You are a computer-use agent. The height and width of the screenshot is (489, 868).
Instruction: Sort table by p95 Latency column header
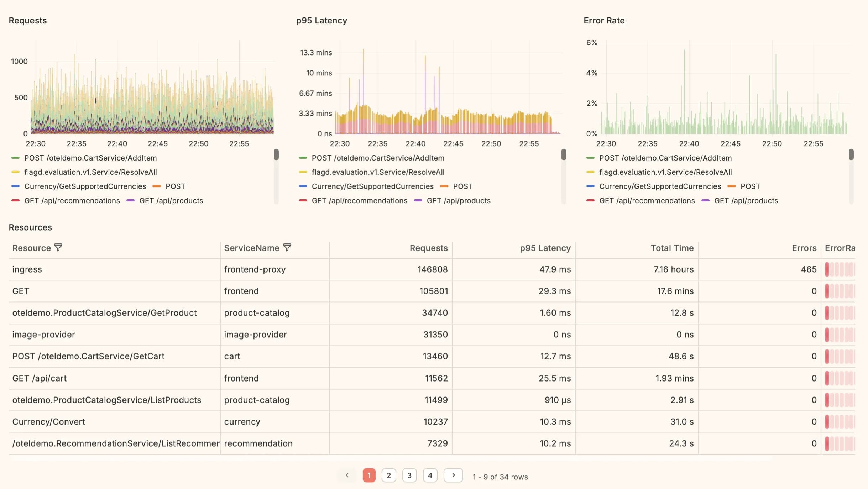tap(545, 248)
